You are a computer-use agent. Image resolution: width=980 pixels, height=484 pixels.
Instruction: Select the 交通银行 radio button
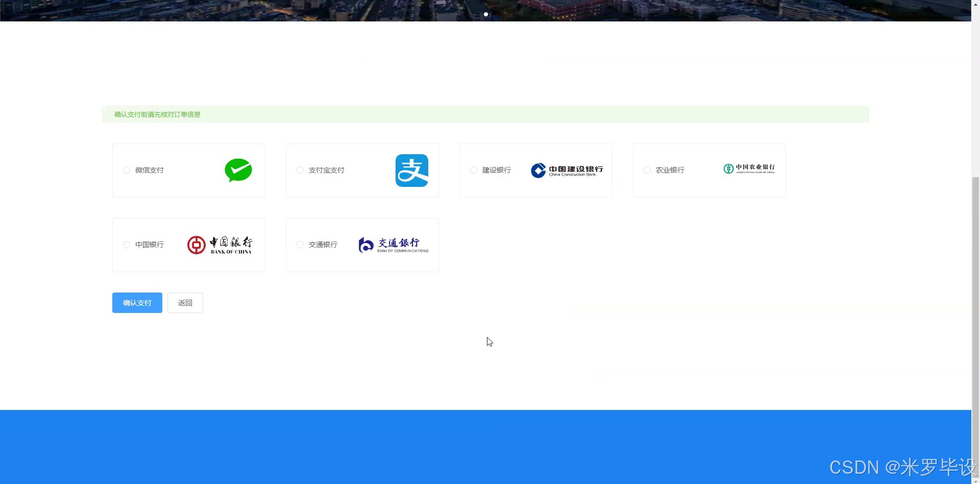pyautogui.click(x=300, y=245)
